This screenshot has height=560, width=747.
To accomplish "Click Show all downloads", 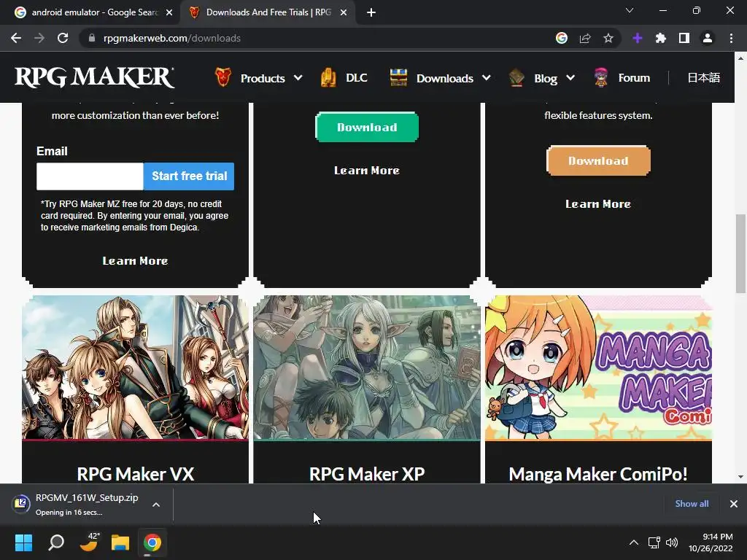I will [692, 504].
